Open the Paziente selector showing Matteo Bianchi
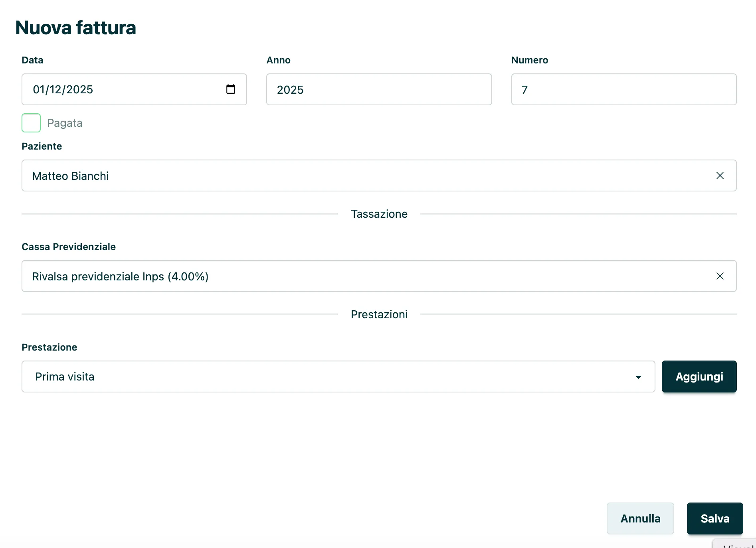 (x=359, y=175)
